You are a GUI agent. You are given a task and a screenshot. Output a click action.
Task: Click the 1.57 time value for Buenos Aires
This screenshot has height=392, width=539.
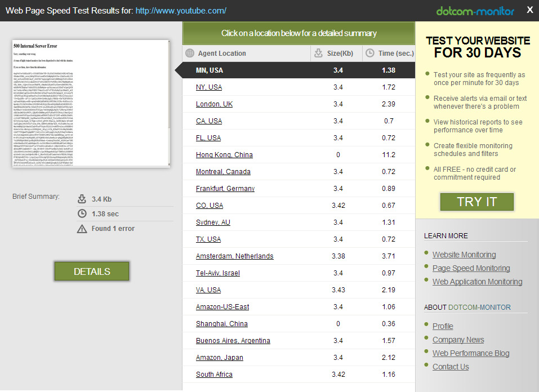click(x=389, y=340)
